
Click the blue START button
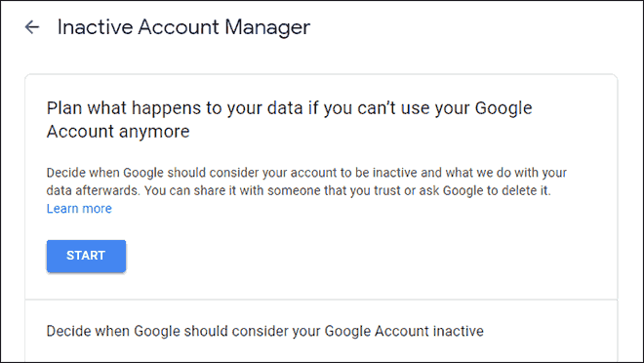[x=86, y=256]
